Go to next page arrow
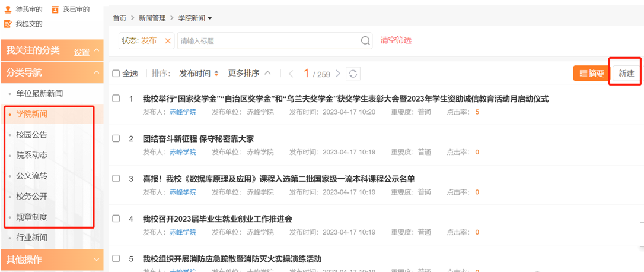The width and height of the screenshot is (644, 272). coord(338,74)
